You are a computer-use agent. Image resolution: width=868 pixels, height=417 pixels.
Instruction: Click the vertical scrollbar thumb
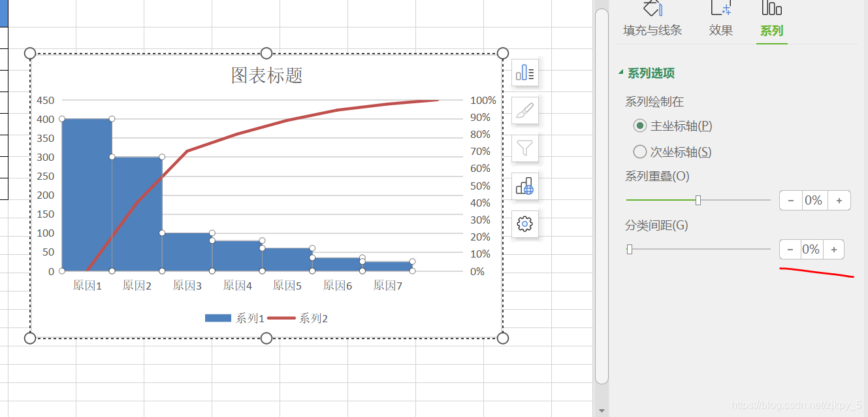pyautogui.click(x=602, y=196)
